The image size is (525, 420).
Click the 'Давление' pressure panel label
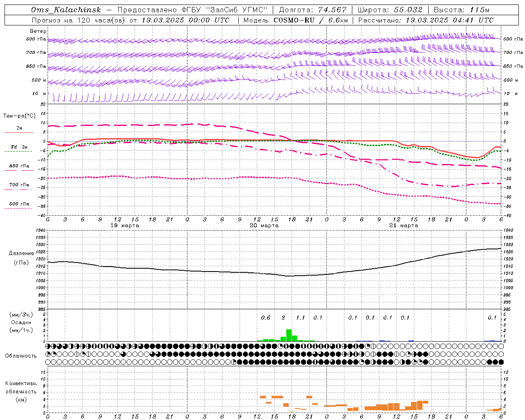[21, 253]
